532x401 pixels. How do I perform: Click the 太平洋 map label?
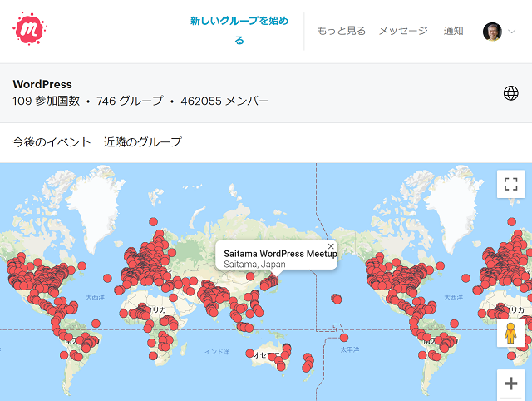pyautogui.click(x=350, y=349)
